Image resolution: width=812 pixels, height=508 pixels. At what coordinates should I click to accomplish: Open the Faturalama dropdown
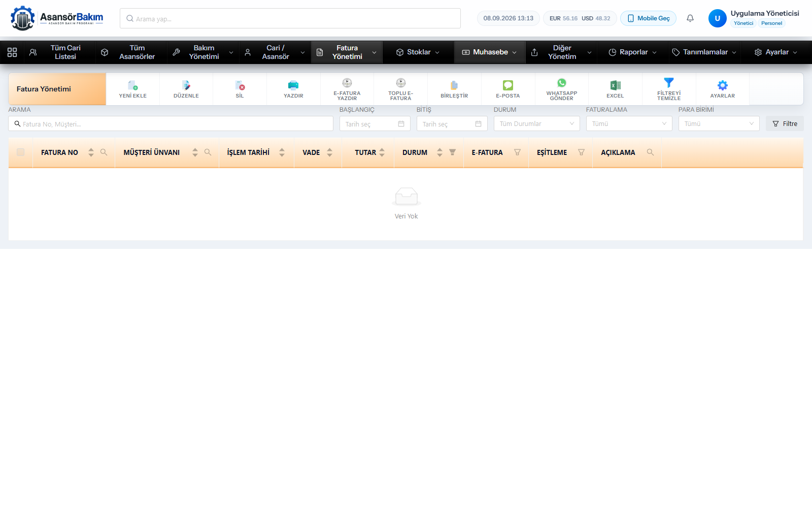629,123
